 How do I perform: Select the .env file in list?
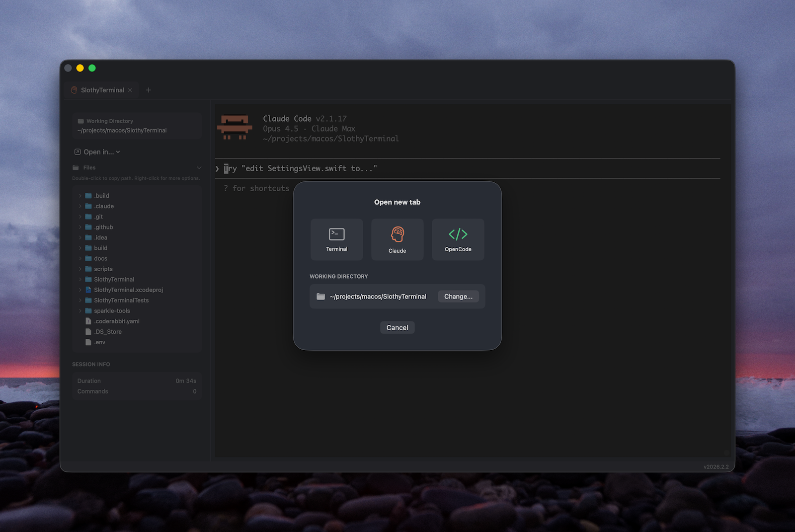99,342
